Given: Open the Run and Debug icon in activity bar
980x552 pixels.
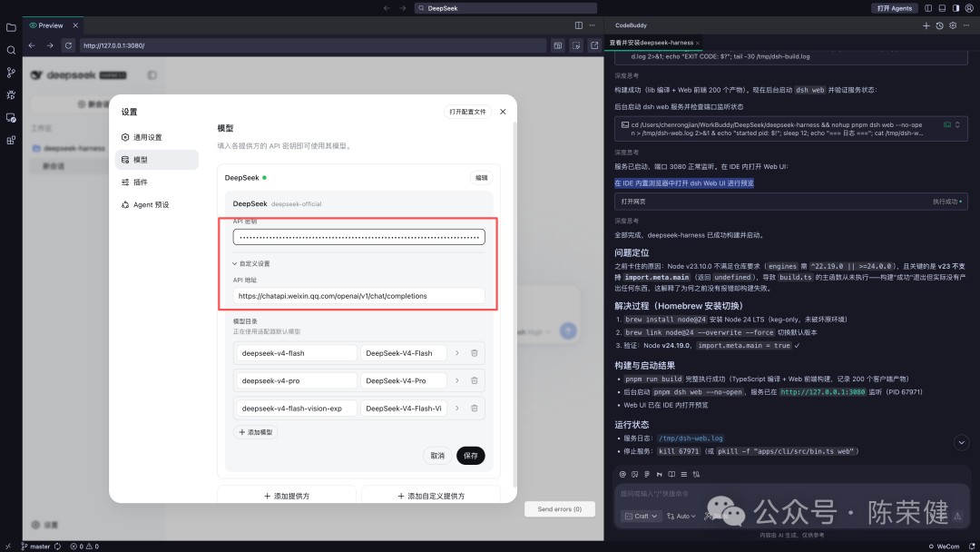Looking at the screenshot, I should (11, 95).
